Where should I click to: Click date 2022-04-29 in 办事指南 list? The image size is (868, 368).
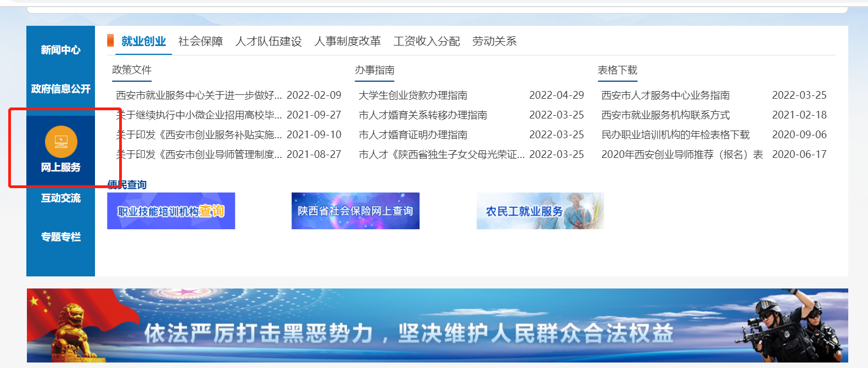557,95
